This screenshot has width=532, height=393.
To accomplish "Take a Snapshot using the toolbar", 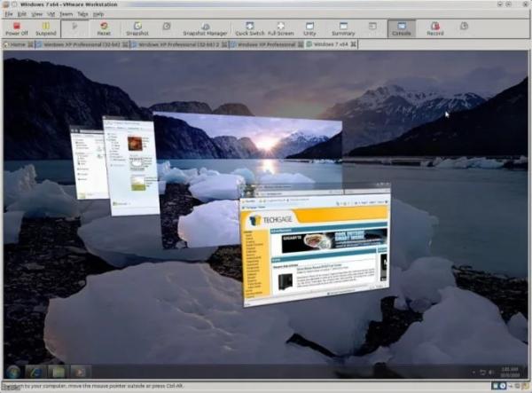I will click(x=137, y=28).
